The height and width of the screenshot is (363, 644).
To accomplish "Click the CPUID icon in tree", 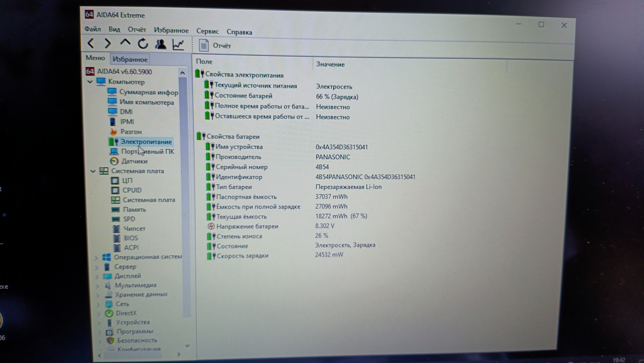I will pyautogui.click(x=115, y=190).
